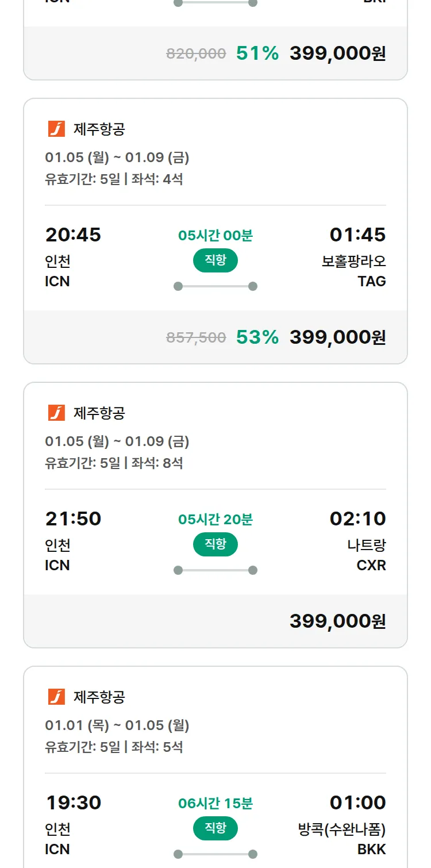Click 방콕(수완나폼) destination name
Screen dimensions: 431x868
point(342,829)
